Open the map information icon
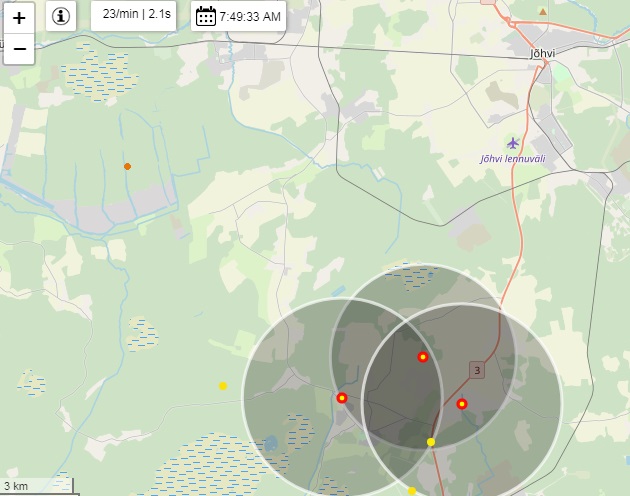The image size is (630, 496). (x=61, y=16)
